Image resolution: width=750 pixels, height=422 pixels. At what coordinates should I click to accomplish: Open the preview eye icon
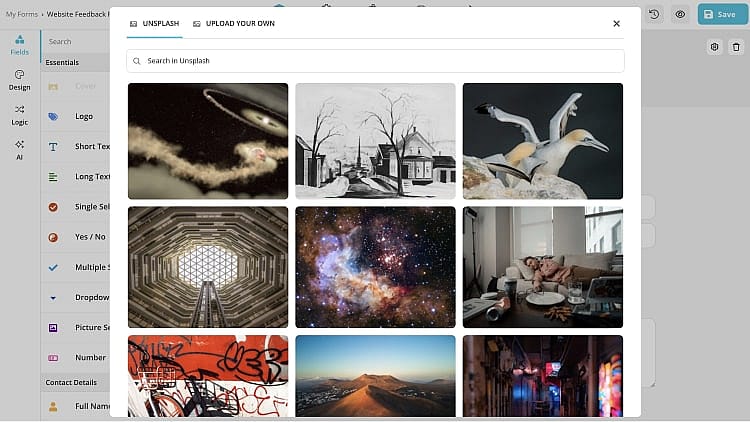click(680, 14)
